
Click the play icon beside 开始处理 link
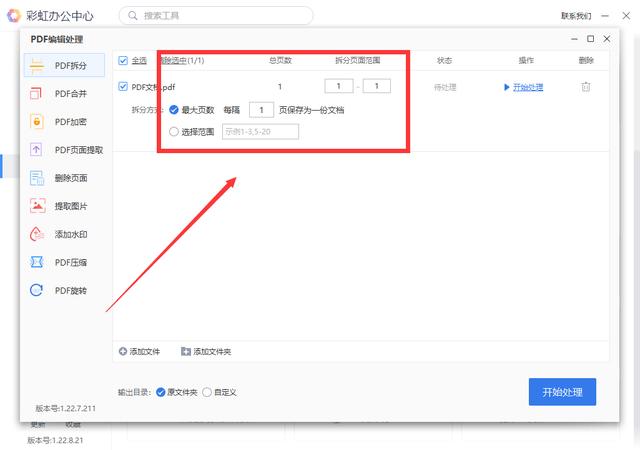507,87
